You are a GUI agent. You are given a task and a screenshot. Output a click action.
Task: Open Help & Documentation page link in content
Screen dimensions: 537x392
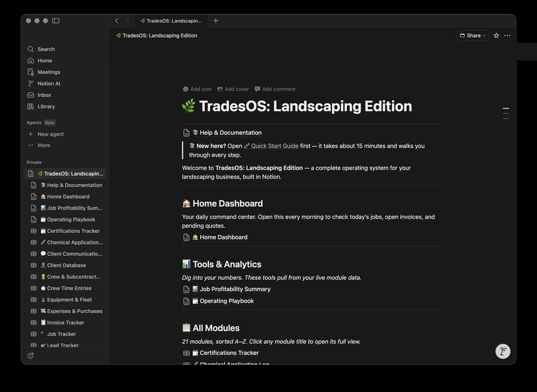(x=227, y=132)
